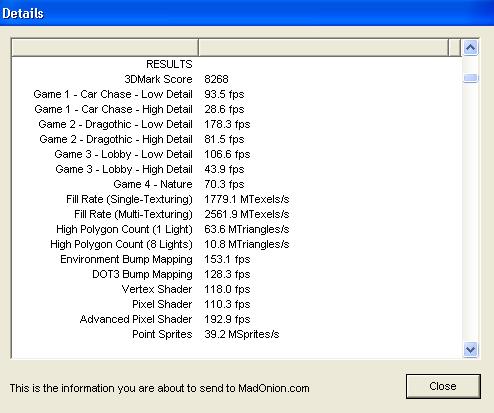The height and width of the screenshot is (413, 494).
Task: Select the 1779.1 MTexels/s value
Action: [x=247, y=199]
